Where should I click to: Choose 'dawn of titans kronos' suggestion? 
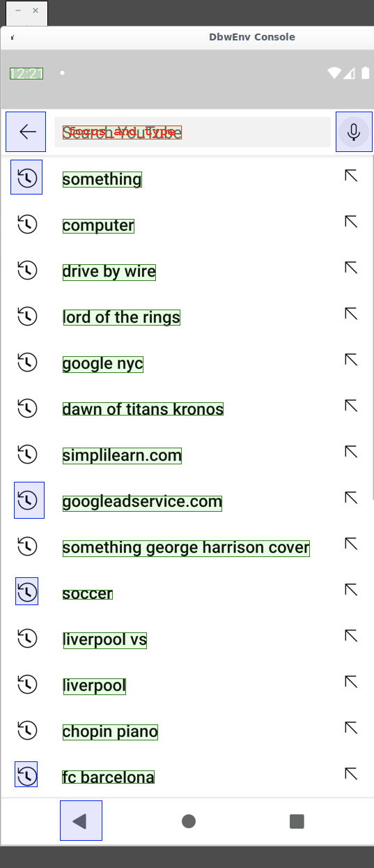pos(143,409)
